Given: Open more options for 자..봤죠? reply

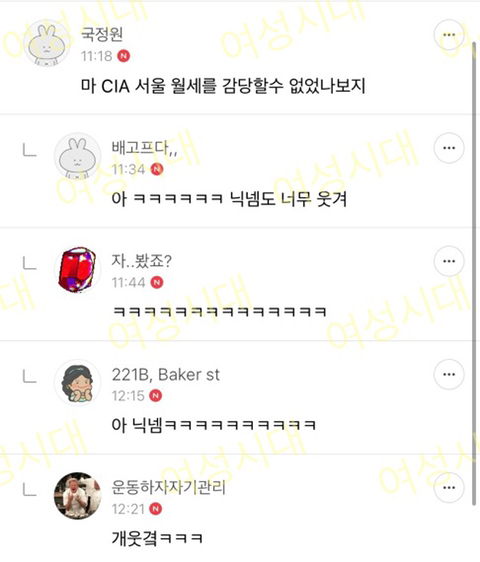Looking at the screenshot, I should 449,261.
